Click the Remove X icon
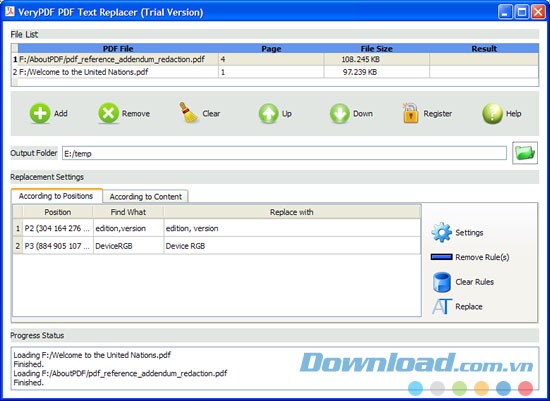The width and height of the screenshot is (550, 401). [108, 113]
